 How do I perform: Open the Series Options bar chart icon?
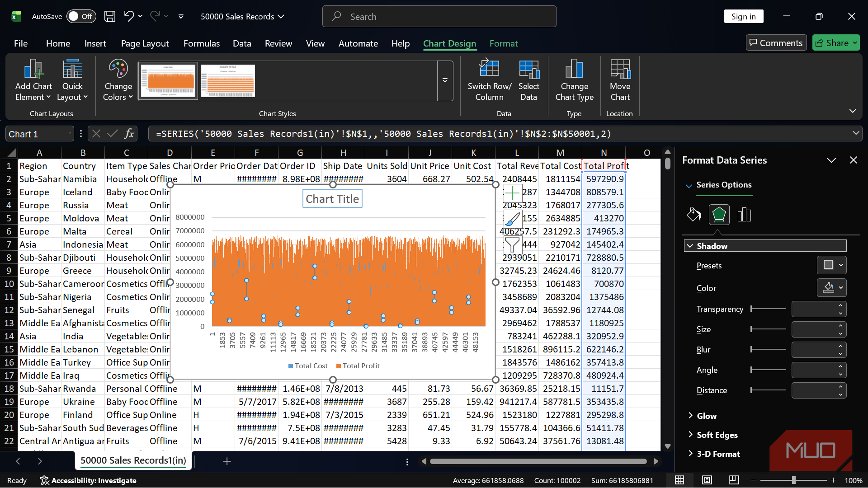coord(744,215)
